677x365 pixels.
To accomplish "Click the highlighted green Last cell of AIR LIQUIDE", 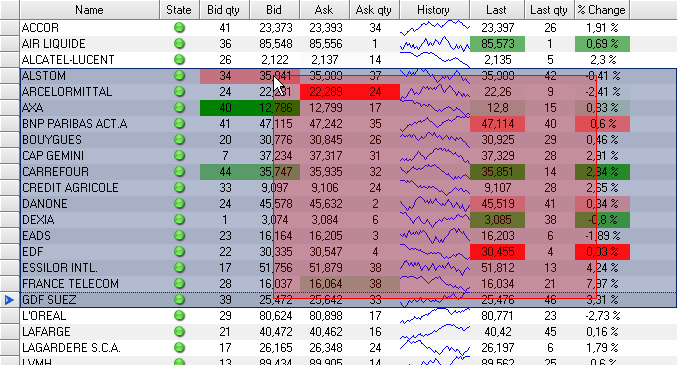I will pyautogui.click(x=497, y=44).
